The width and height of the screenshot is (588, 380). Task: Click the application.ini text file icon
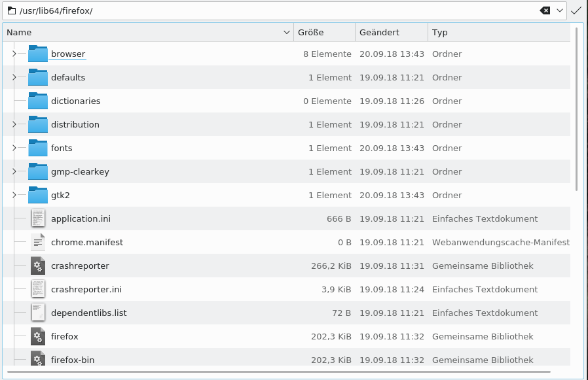(38, 218)
